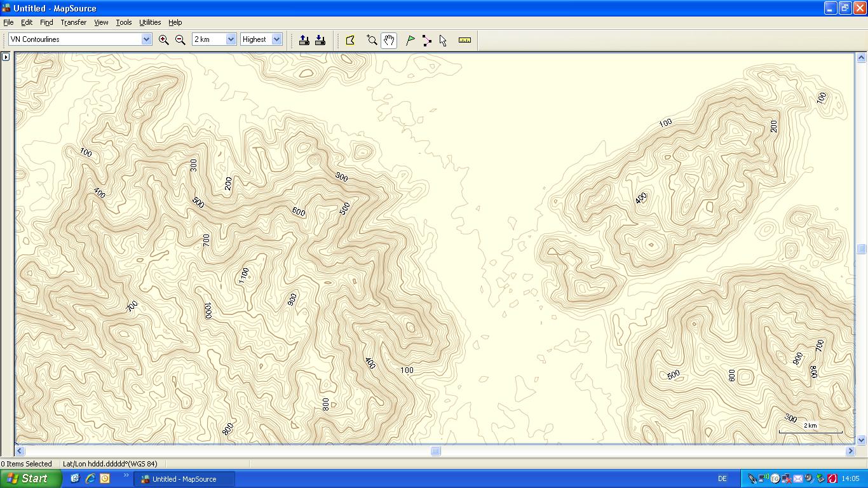Screen dimensions: 868x488
Task: Click the first Quick Launch icon
Action: tap(75, 478)
